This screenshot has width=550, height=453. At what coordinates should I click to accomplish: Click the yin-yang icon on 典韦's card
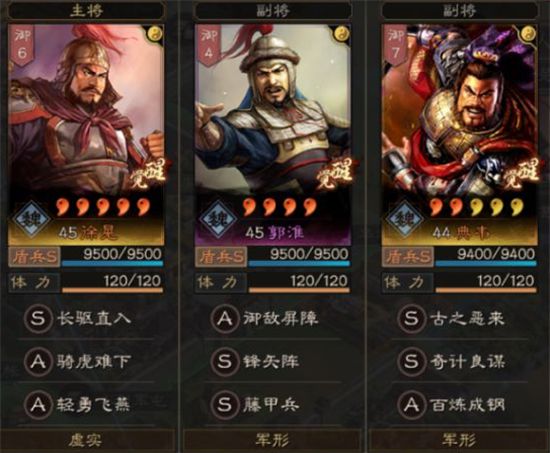coord(528,34)
